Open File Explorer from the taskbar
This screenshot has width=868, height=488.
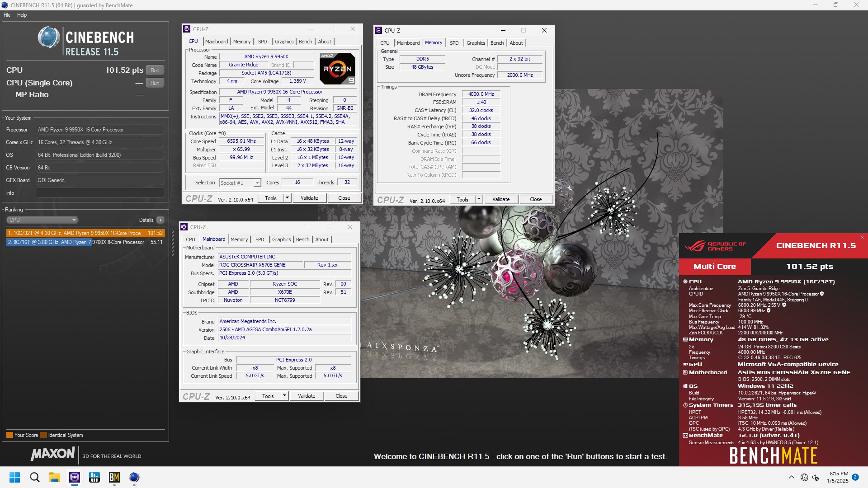tap(55, 477)
